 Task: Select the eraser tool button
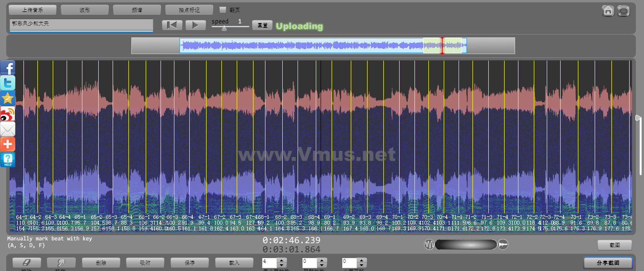point(27,262)
